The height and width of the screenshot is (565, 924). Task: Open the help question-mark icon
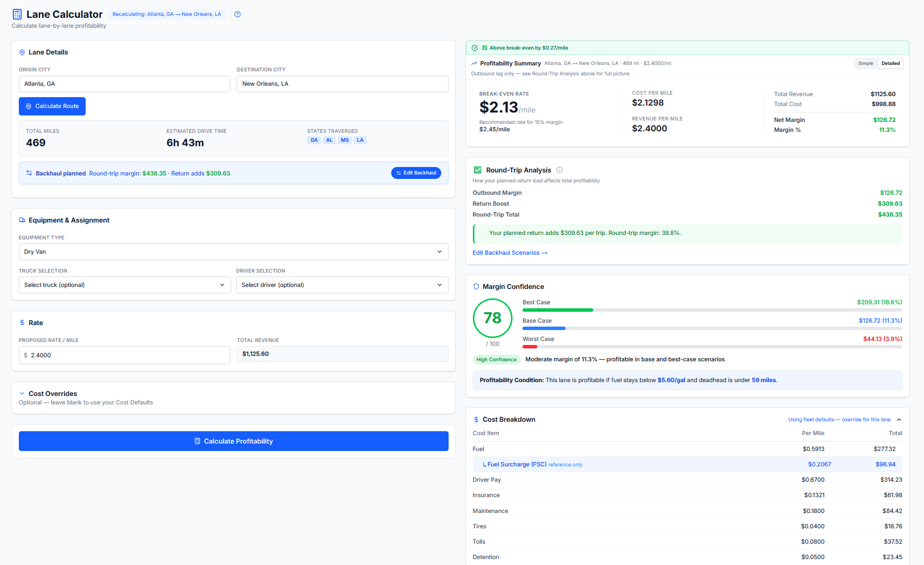click(238, 14)
